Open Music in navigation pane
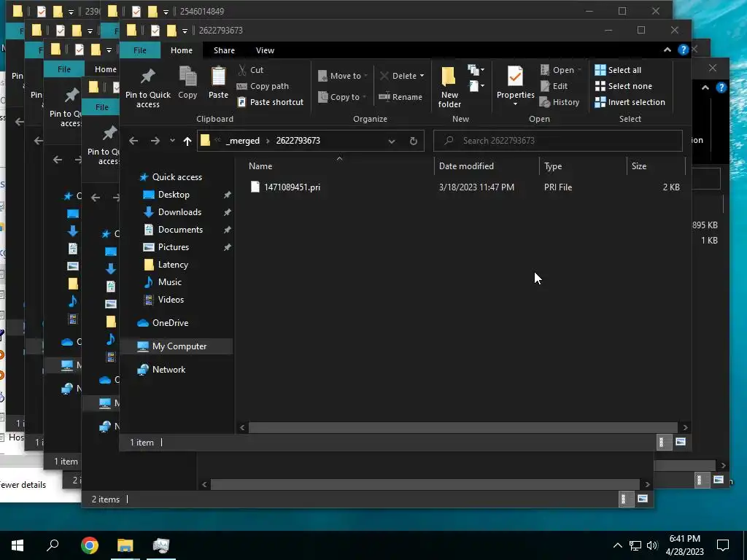 click(169, 282)
